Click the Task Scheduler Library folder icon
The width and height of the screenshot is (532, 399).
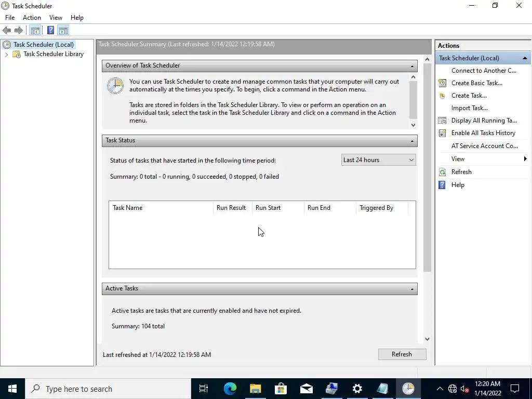16,54
